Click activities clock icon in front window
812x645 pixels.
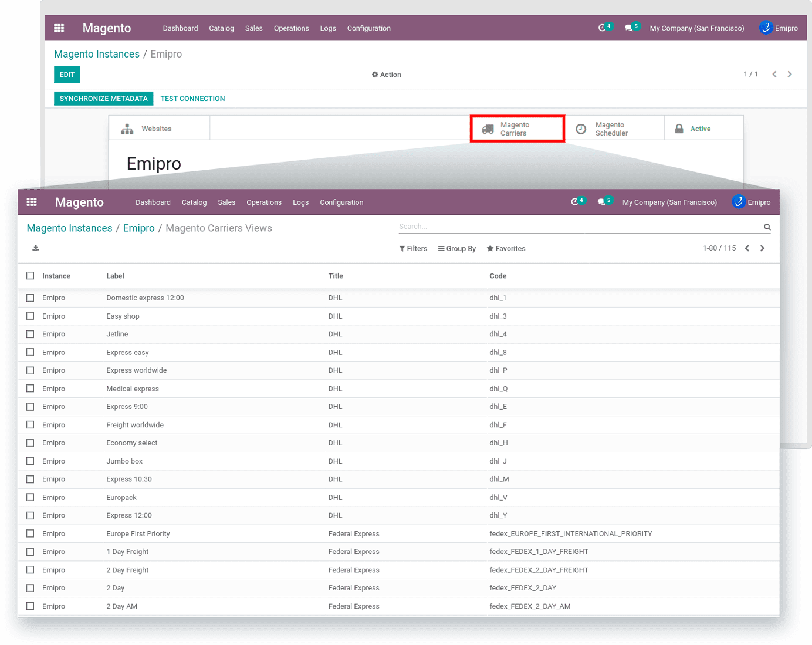tap(574, 202)
